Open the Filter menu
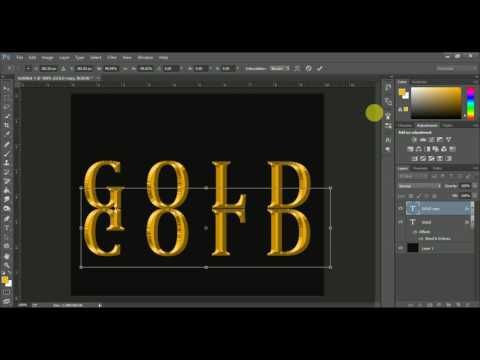Image resolution: width=480 pixels, height=360 pixels. click(x=112, y=58)
